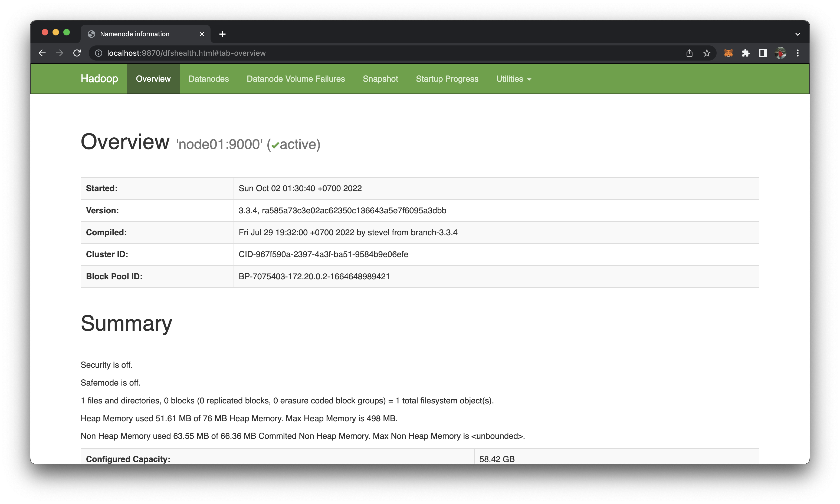Viewport: 840px width, 504px height.
Task: Click the 'Block Pool ID:' label cell
Action: click(x=157, y=276)
